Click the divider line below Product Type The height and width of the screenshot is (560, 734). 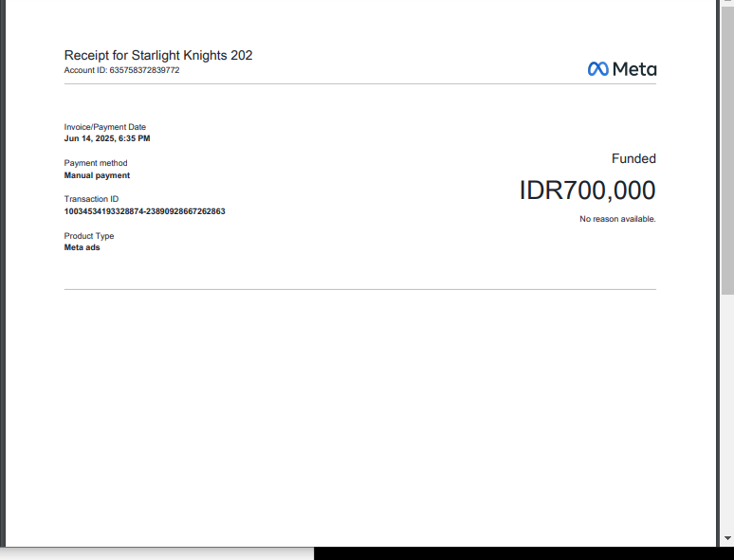click(360, 289)
